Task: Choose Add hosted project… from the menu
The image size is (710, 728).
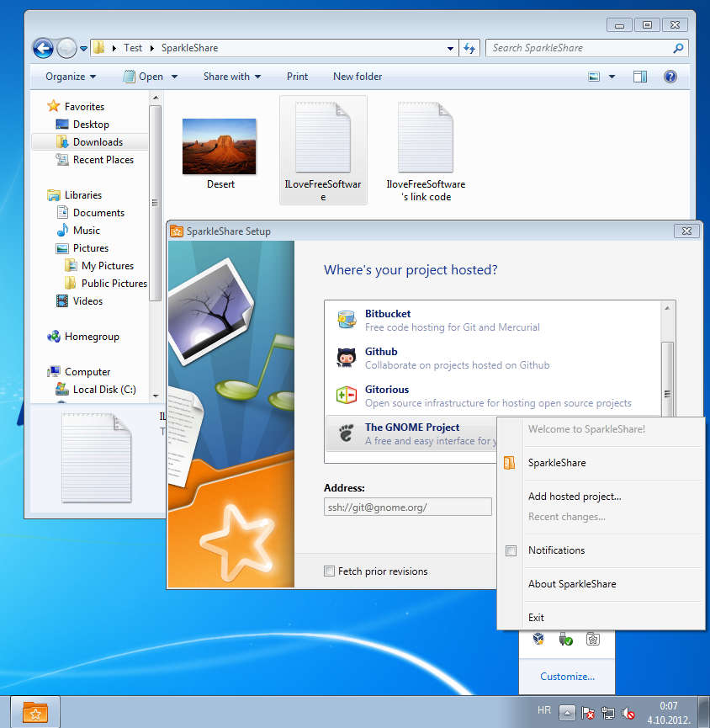Action: 575,497
